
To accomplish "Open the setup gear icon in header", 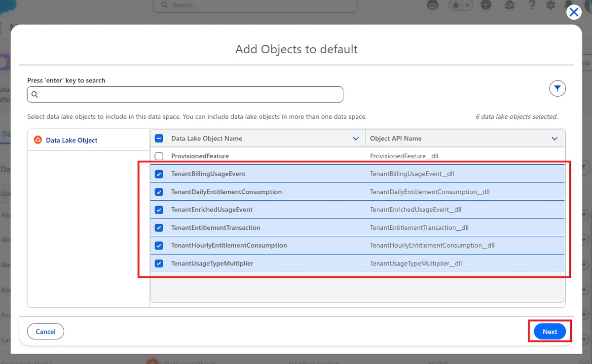I will [x=551, y=5].
